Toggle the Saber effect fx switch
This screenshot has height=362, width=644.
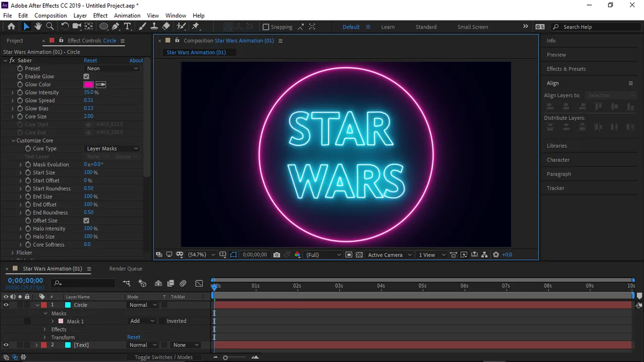[x=12, y=60]
